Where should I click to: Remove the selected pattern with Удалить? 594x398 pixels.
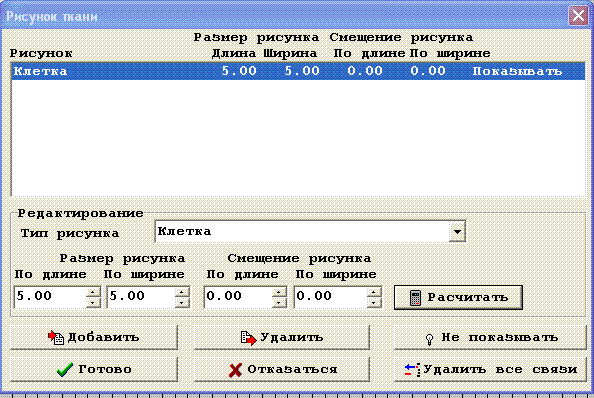click(x=282, y=337)
